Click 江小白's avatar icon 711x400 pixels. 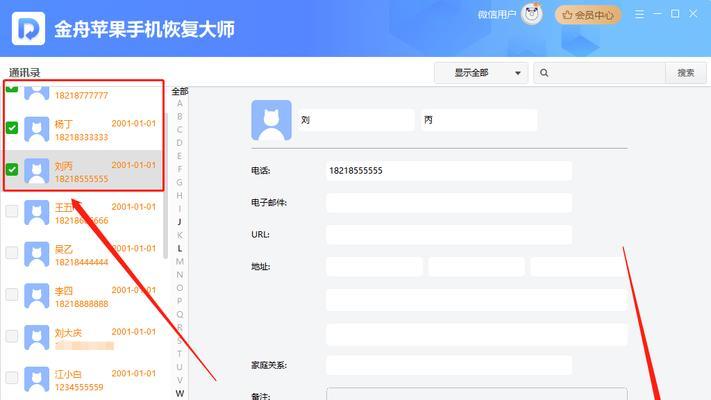pos(37,380)
